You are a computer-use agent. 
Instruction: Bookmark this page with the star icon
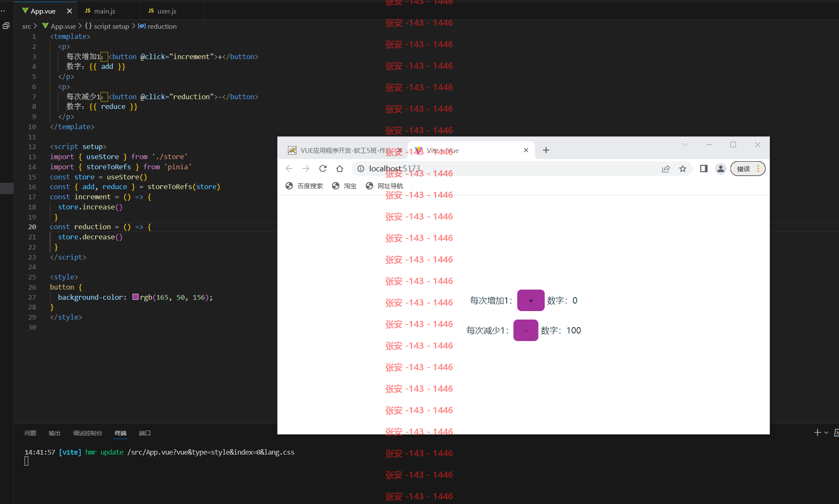pos(683,169)
